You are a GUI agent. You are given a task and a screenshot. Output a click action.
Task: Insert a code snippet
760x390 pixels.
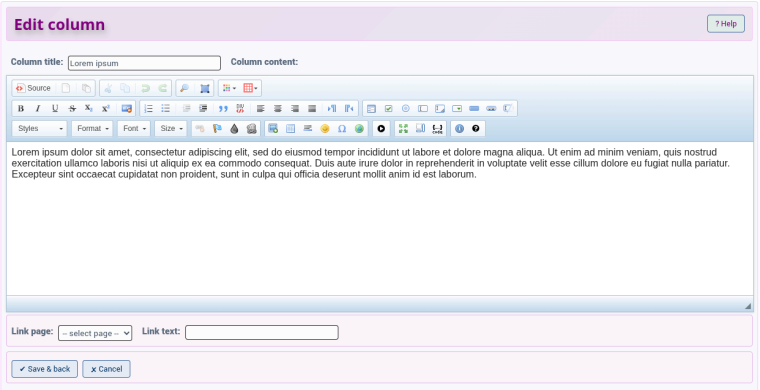437,128
